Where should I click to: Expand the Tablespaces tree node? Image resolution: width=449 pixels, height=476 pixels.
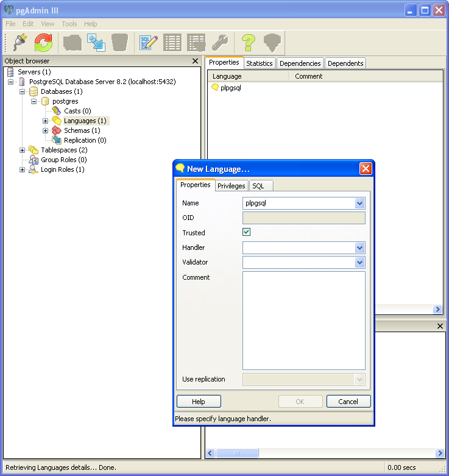pyautogui.click(x=22, y=150)
